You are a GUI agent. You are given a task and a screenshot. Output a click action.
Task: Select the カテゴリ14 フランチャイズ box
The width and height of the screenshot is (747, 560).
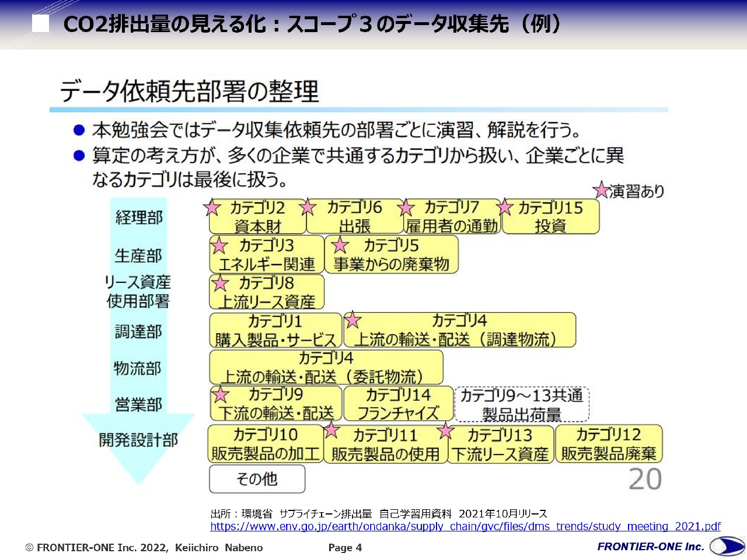[x=398, y=404]
